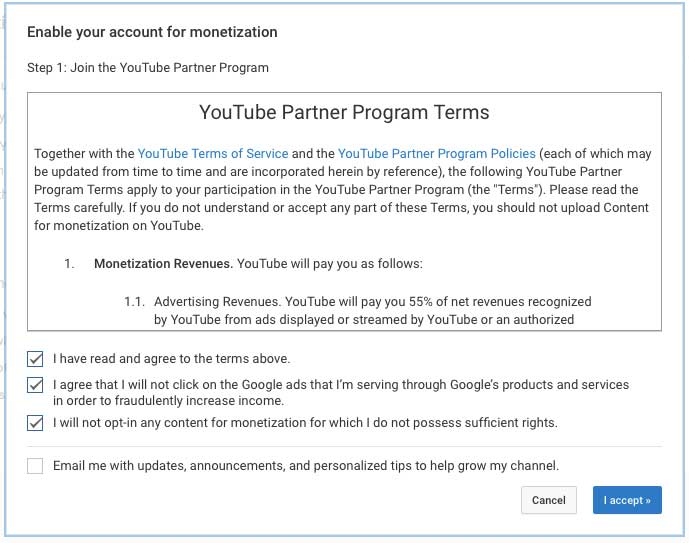
Task: Click 'I have read and agree' label text
Action: [x=171, y=358]
